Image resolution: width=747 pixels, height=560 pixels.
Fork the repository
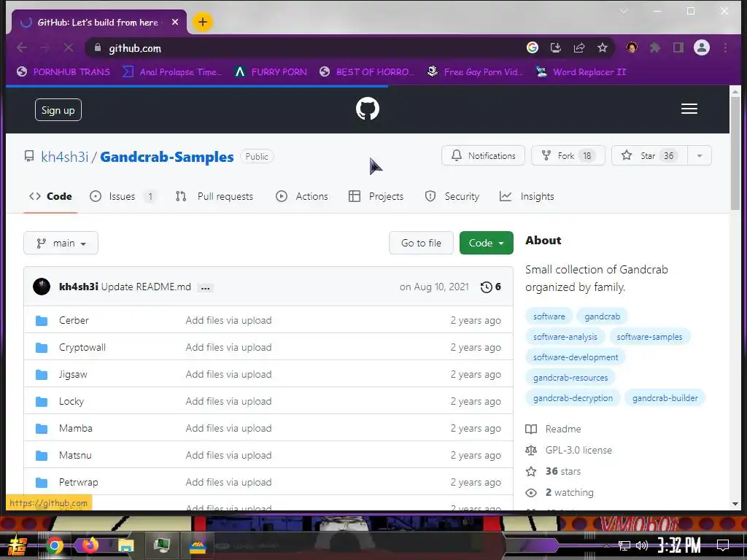[x=568, y=156]
